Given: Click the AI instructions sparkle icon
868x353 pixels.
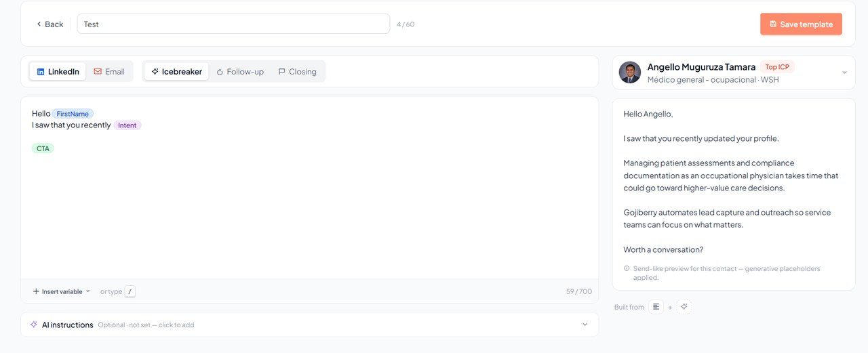Looking at the screenshot, I should point(34,325).
